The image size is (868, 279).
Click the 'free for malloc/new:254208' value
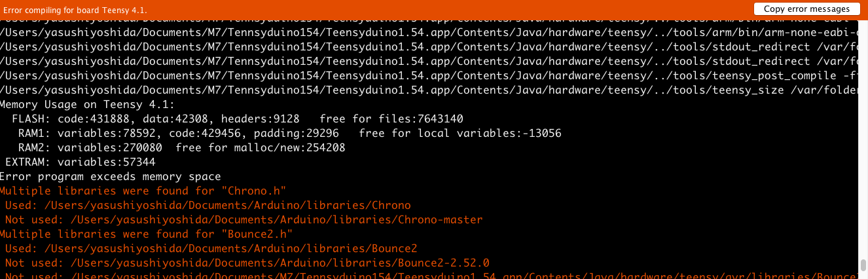coord(261,148)
